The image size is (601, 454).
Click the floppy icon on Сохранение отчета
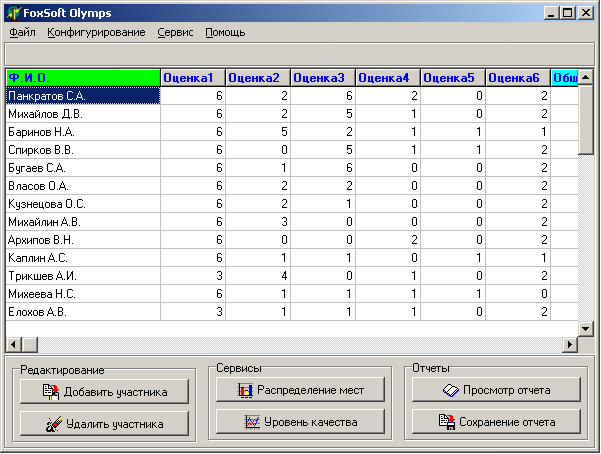(447, 422)
